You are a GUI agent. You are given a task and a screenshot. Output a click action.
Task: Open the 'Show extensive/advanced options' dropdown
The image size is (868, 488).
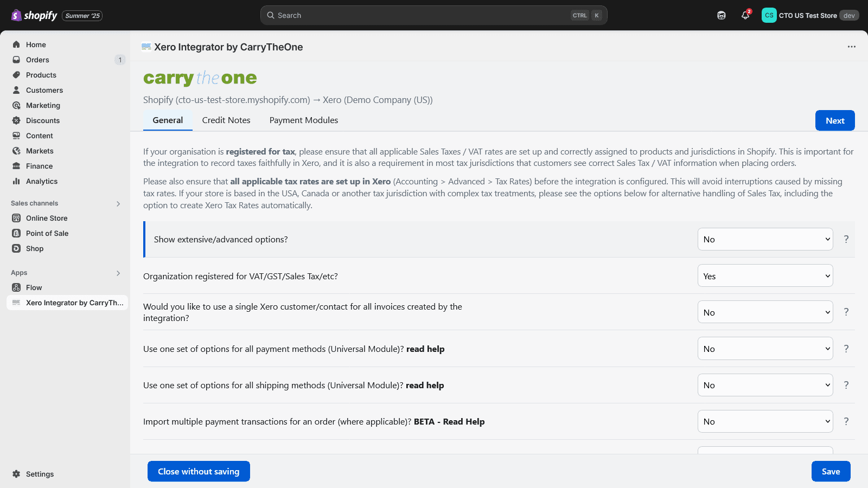(765, 239)
